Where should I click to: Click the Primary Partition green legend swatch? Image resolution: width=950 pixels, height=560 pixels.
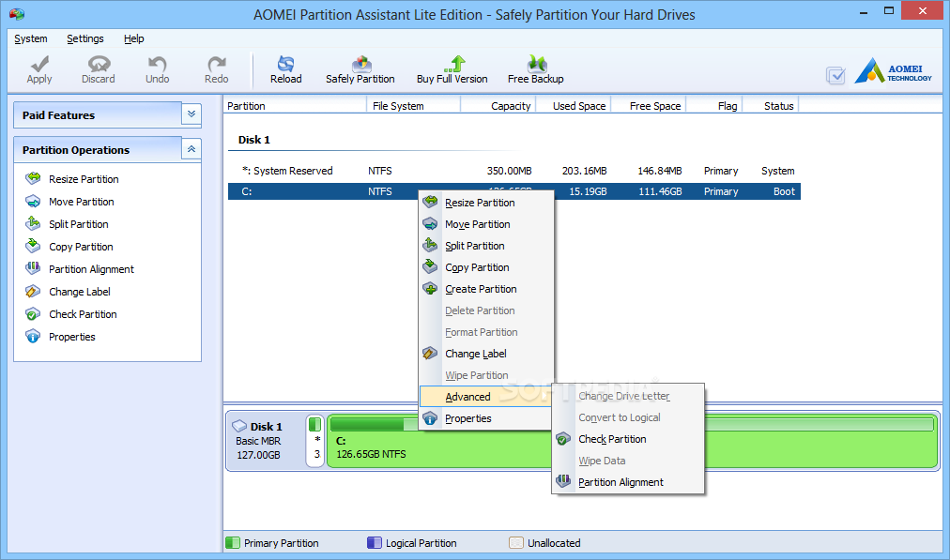(x=233, y=542)
